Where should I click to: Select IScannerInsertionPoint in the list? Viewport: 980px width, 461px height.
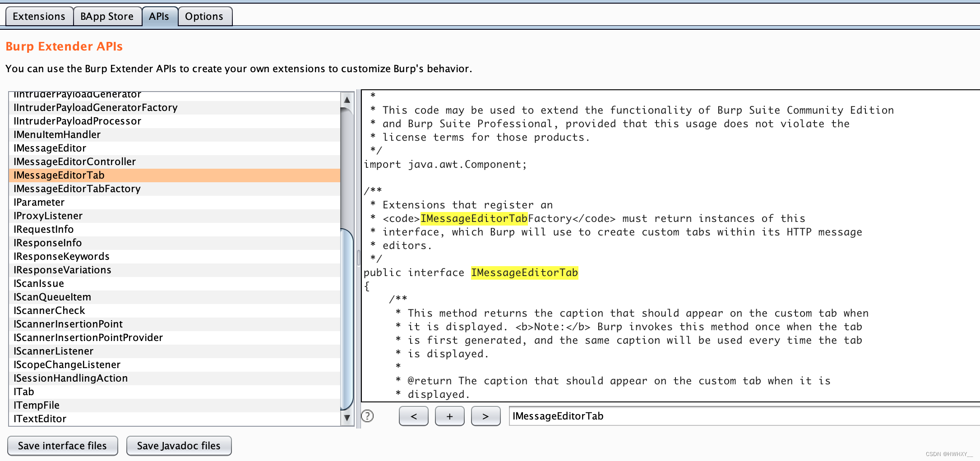coord(174,324)
